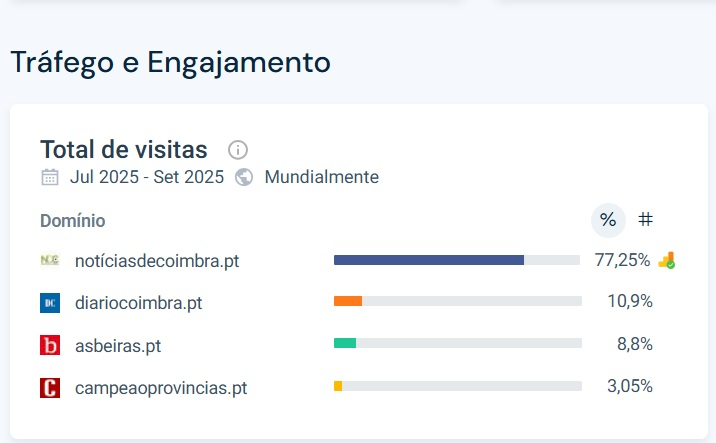Click the asbeiras.pt red favicon

50,346
